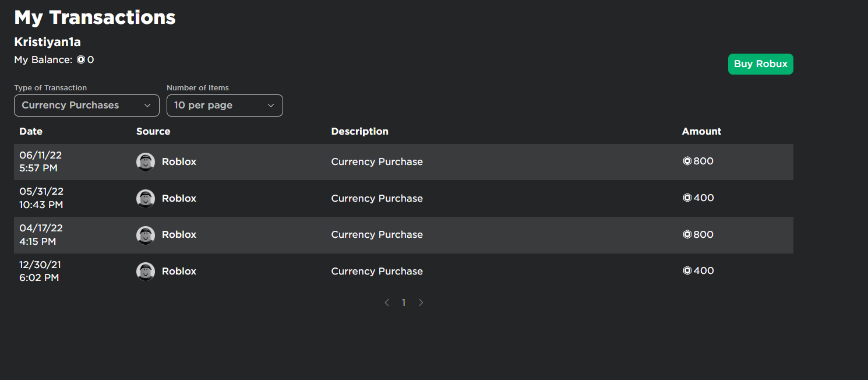The width and height of the screenshot is (868, 380).
Task: Click Robux icon in 12/30/21 amount
Action: click(687, 271)
